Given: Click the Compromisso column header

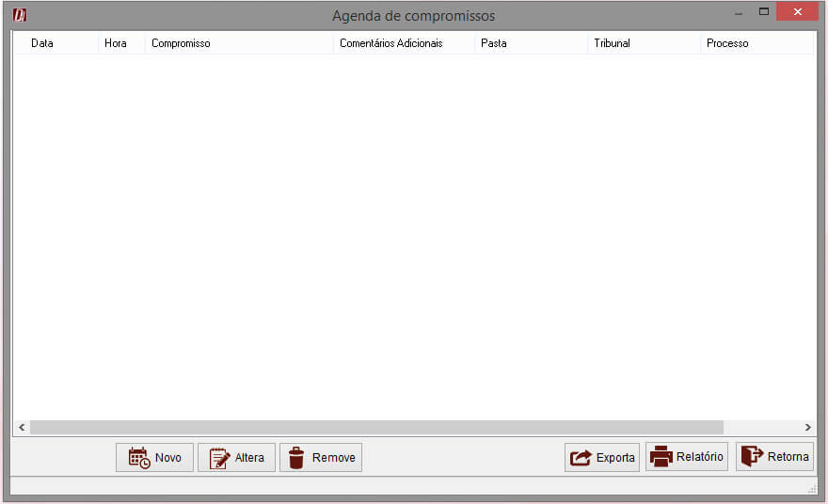Looking at the screenshot, I should coord(181,43).
